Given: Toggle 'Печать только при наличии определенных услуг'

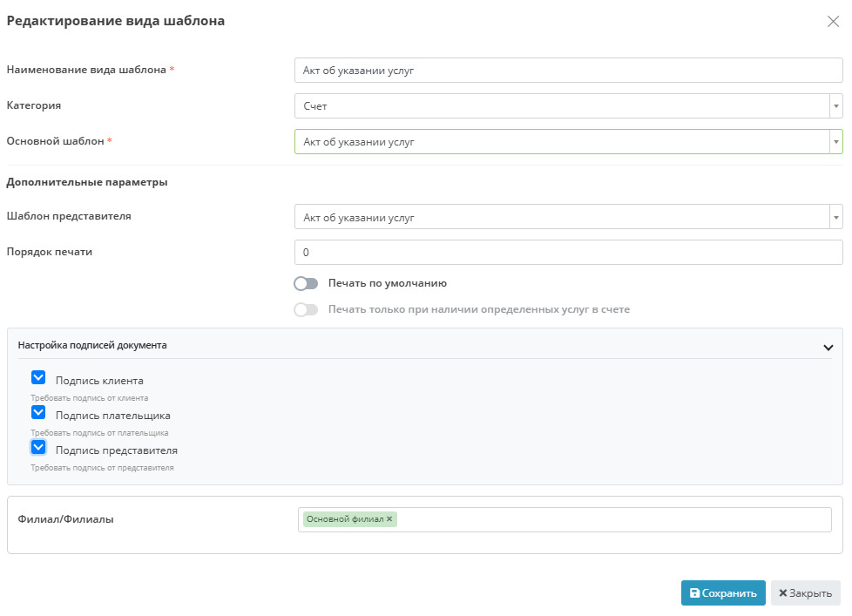Looking at the screenshot, I should [x=306, y=309].
